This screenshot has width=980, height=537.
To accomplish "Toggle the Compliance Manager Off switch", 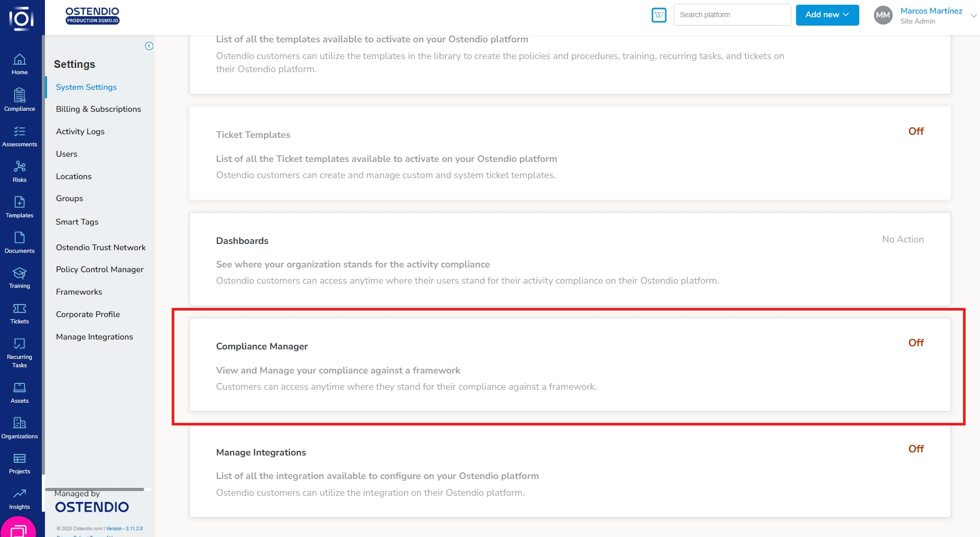I will point(916,343).
